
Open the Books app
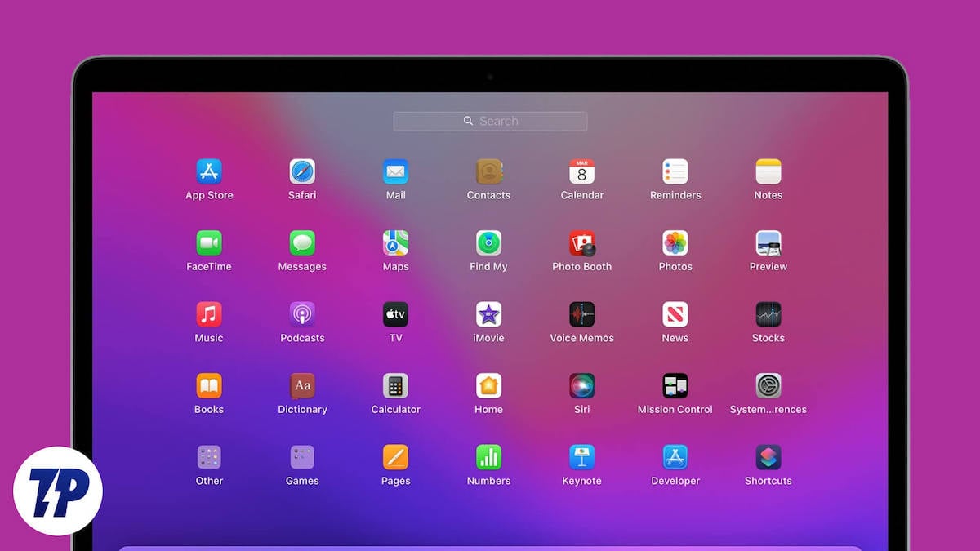209,385
